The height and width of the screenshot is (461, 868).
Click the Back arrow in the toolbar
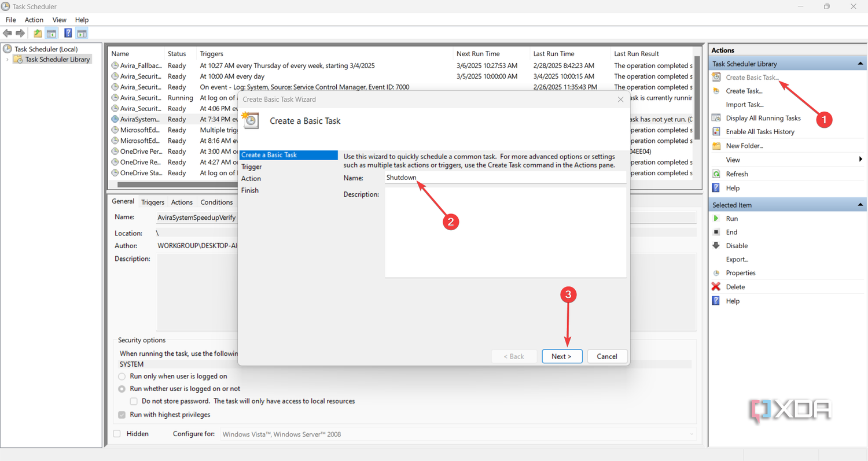[x=8, y=34]
